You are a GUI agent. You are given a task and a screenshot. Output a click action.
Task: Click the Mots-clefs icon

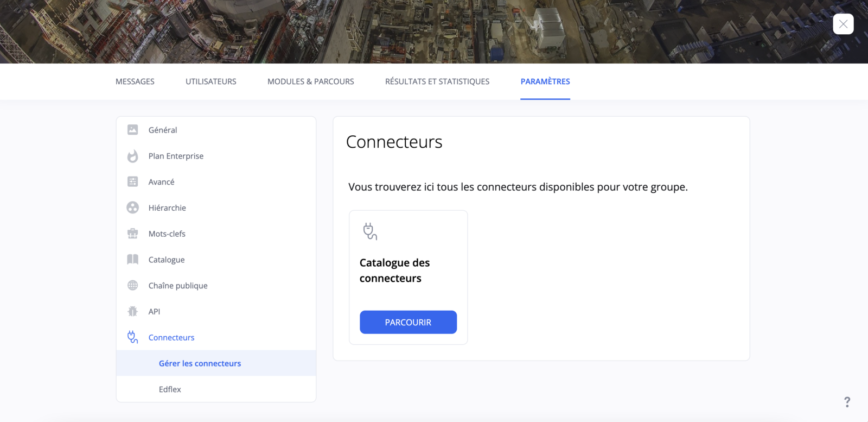132,234
